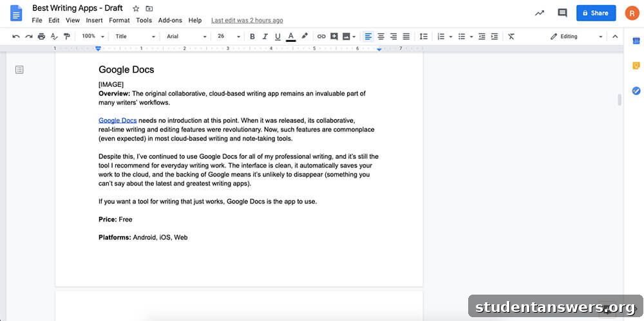The image size is (644, 321).
Task: Open the 100% zoom dropdown
Action: (93, 37)
